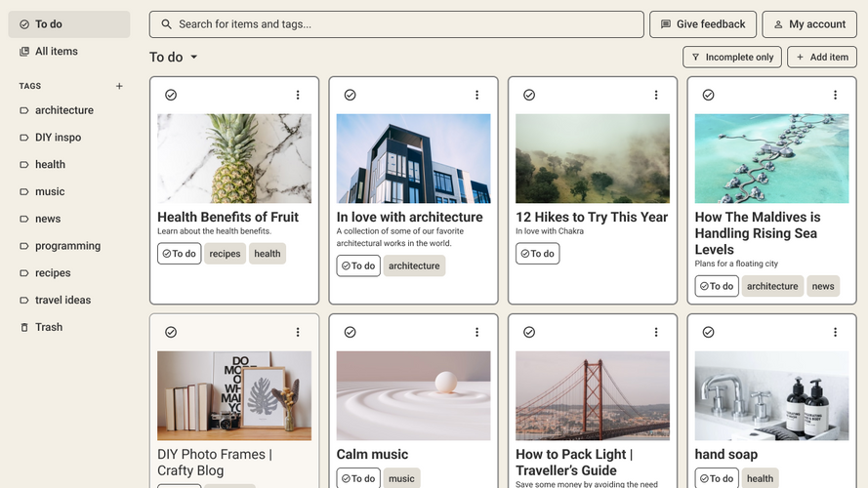Mark How to Pack Light as complete
This screenshot has width=868, height=488.
point(529,332)
